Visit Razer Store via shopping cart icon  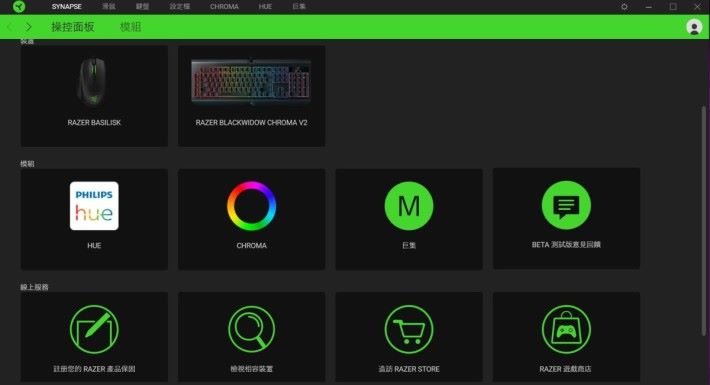(409, 329)
